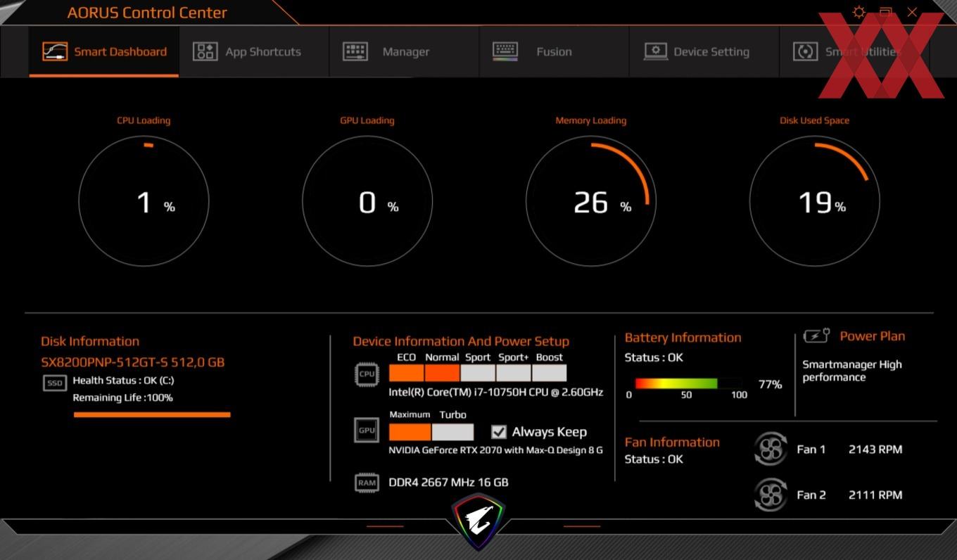Open the Manager tab
957x560 pixels.
pyautogui.click(x=404, y=51)
